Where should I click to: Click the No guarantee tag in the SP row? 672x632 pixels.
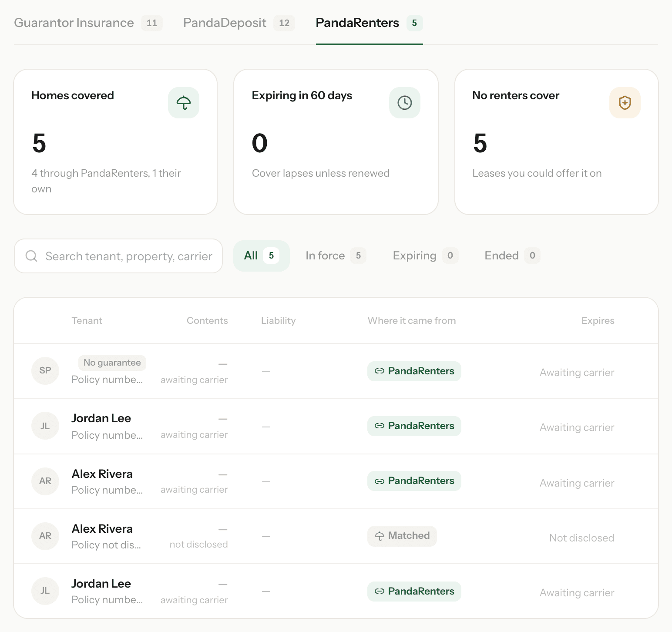click(112, 363)
